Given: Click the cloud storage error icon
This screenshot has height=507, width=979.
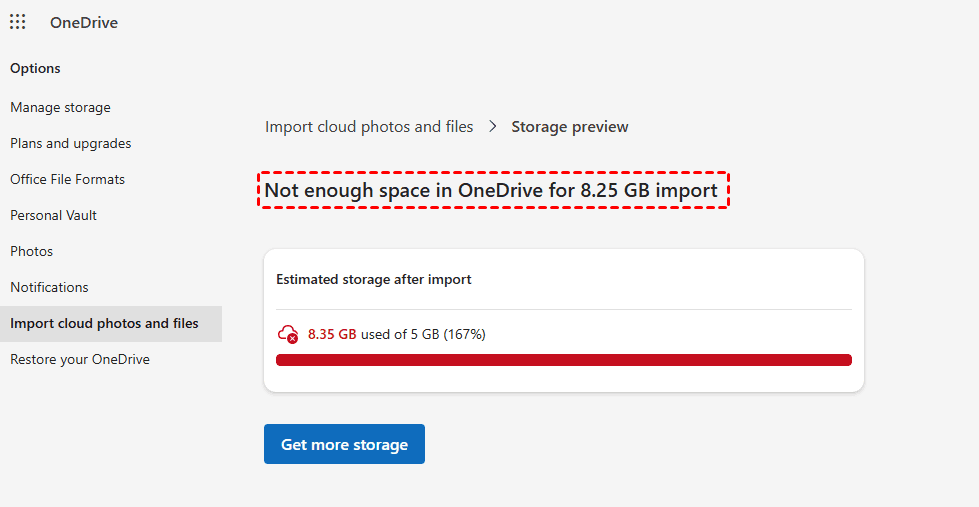Looking at the screenshot, I should (288, 334).
